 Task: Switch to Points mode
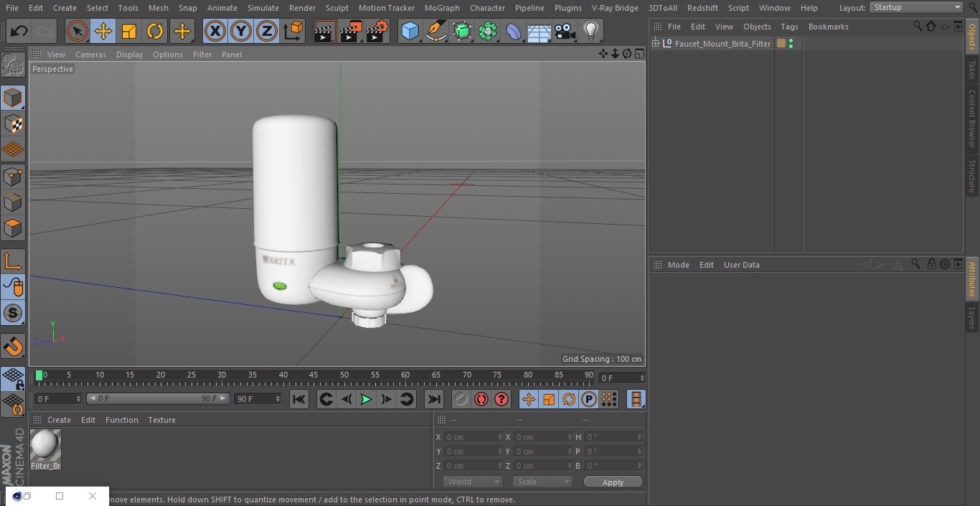tap(13, 177)
